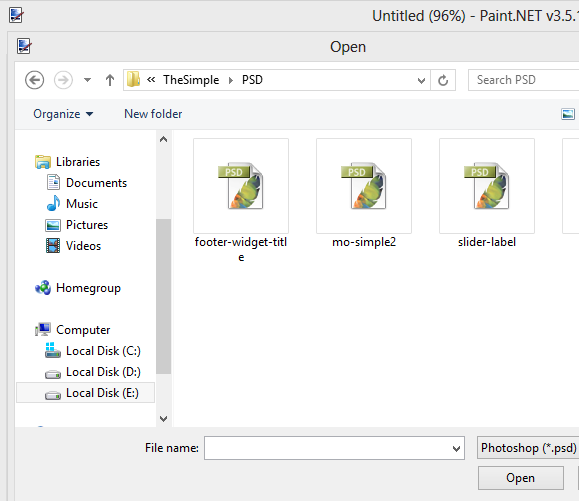Open Local Disk (E:)
The width and height of the screenshot is (579, 501).
[102, 393]
